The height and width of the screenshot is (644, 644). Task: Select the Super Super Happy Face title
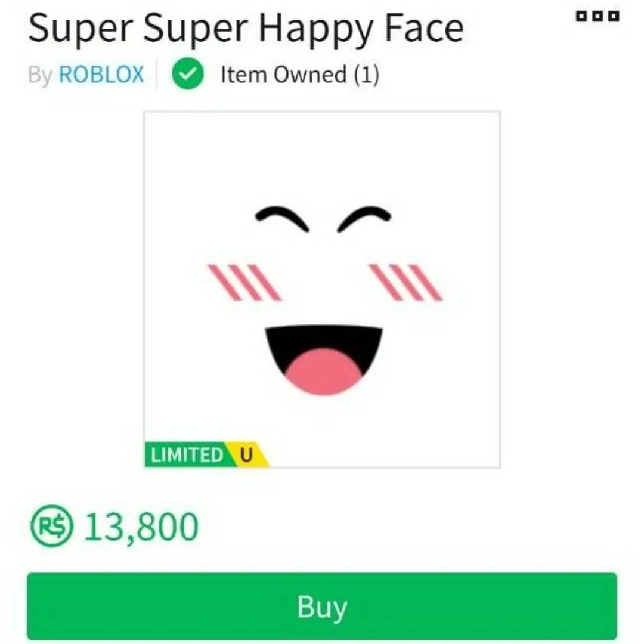click(x=246, y=30)
